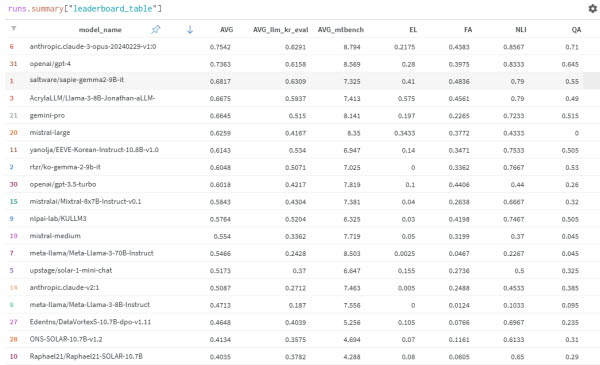This screenshot has height=365, width=600.
Task: Click row index 20 for mistral-large
Action: tap(13, 133)
